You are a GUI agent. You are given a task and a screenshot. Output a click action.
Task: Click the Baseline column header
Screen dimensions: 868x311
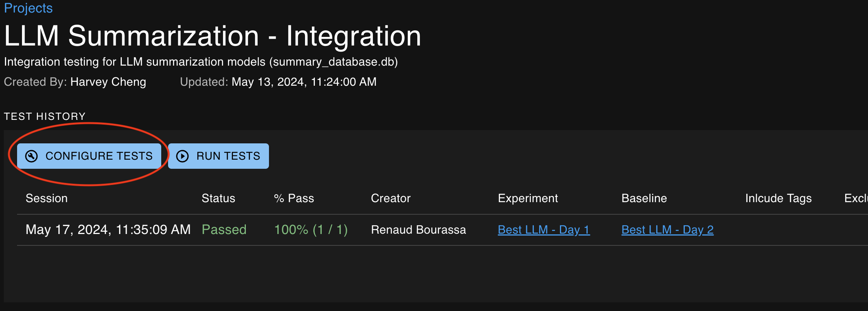644,198
